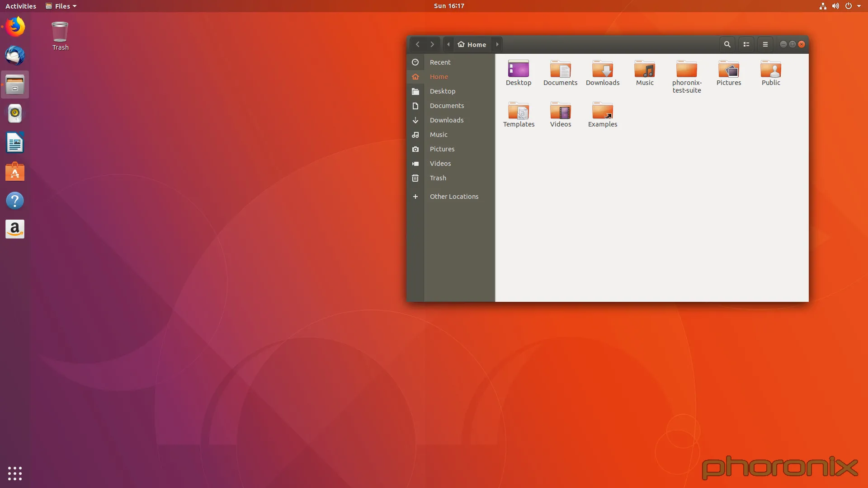868x488 pixels.
Task: Open the Help icon in the dock
Action: pyautogui.click(x=15, y=201)
